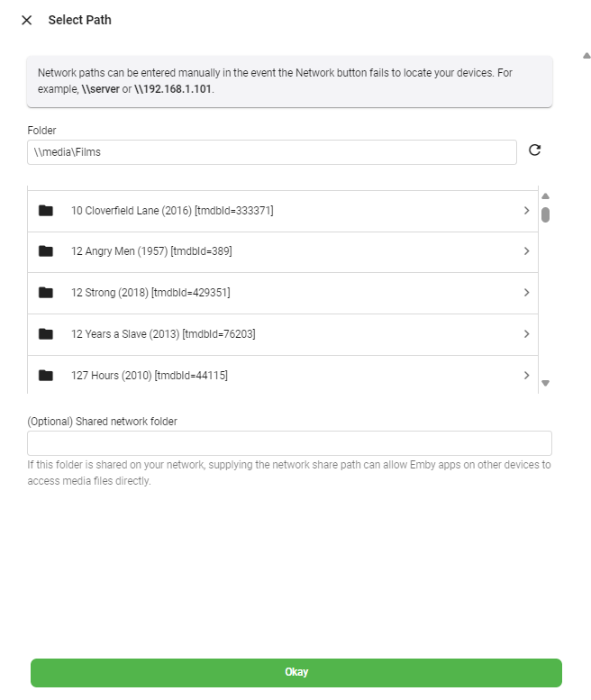Expand 127 Hours folder chevron
591x700 pixels.
[x=526, y=376]
